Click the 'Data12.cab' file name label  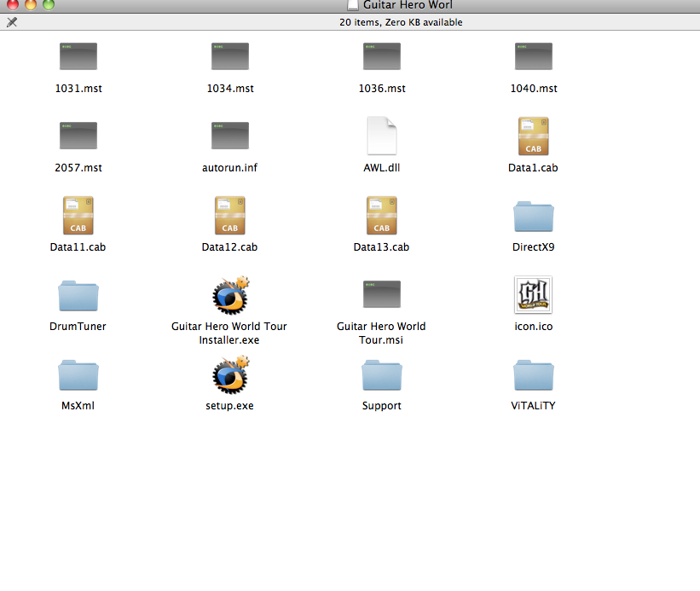230,247
